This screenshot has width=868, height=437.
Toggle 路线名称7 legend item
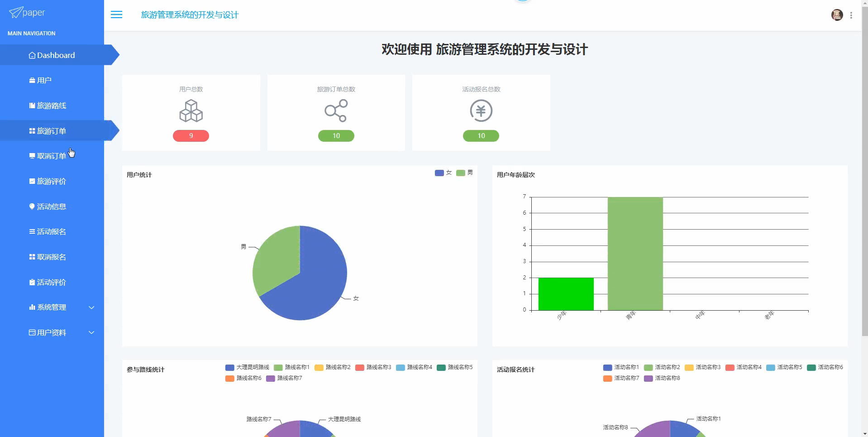tap(284, 378)
